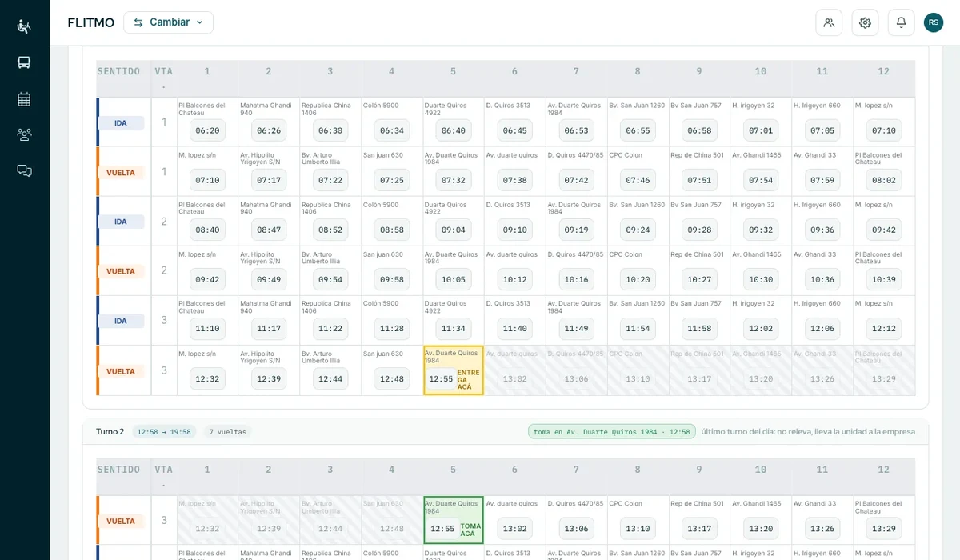960x560 pixels.
Task: Click the 09:28 time field
Action: tap(699, 230)
